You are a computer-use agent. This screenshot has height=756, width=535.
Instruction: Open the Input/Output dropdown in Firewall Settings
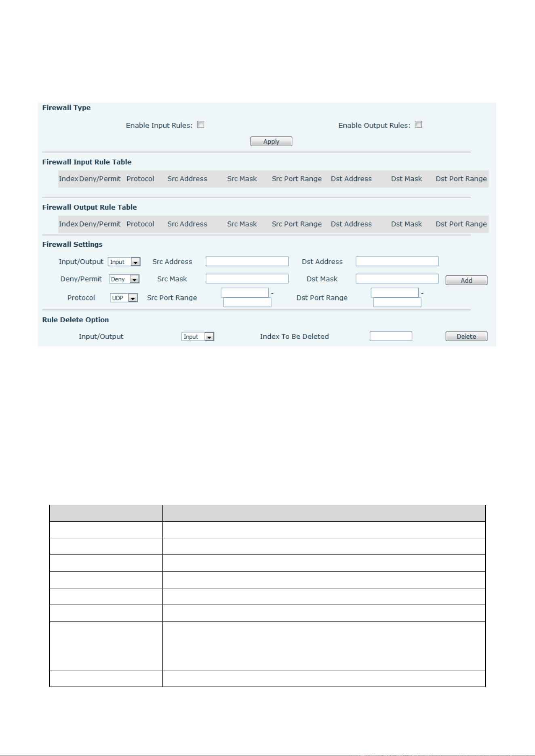[124, 262]
